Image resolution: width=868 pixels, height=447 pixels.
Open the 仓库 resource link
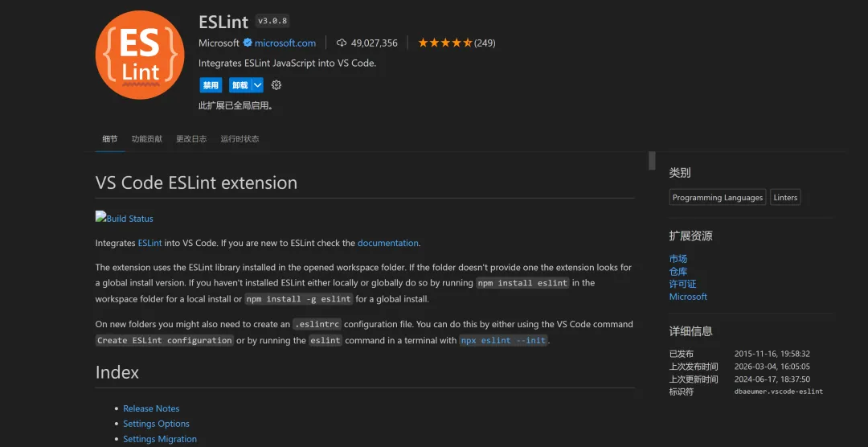(678, 272)
